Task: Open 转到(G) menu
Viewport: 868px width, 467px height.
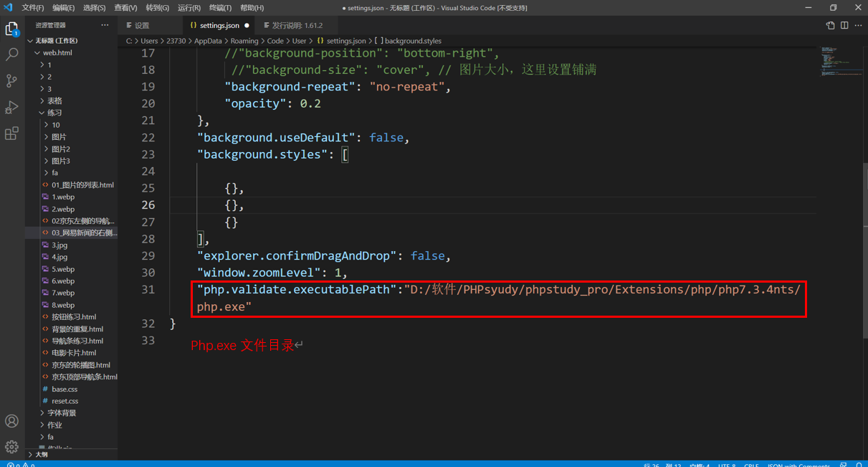Action: click(x=157, y=8)
